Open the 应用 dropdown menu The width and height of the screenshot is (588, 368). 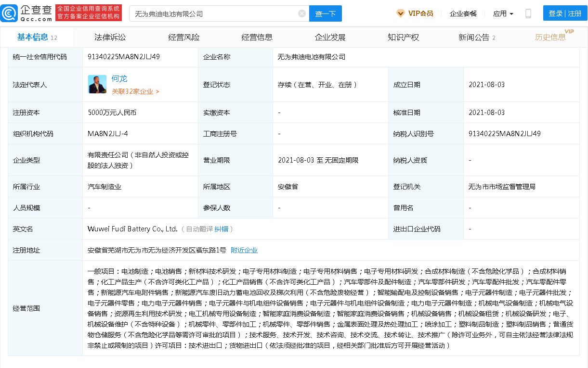[502, 13]
